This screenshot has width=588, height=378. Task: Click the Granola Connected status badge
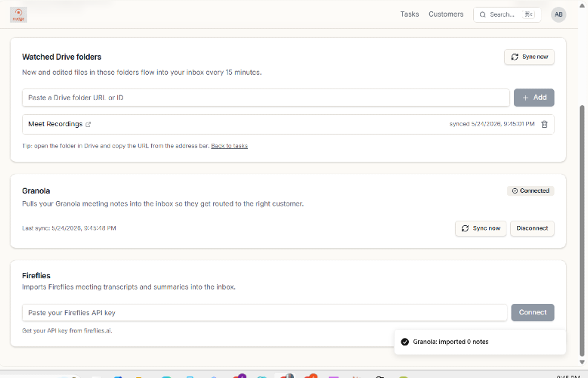pyautogui.click(x=531, y=191)
